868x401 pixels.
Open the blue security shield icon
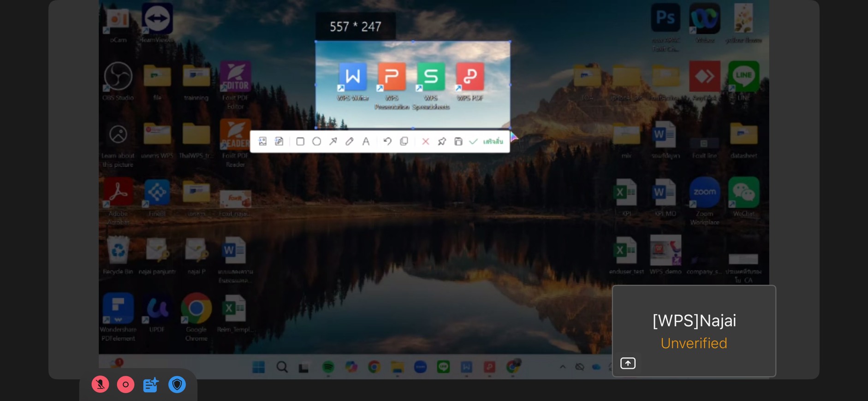(x=177, y=384)
